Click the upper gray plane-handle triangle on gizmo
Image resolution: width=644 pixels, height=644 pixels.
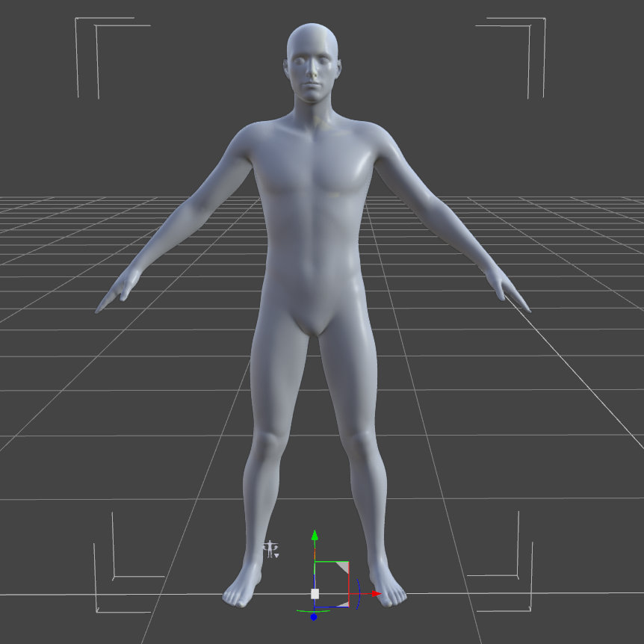342,567
